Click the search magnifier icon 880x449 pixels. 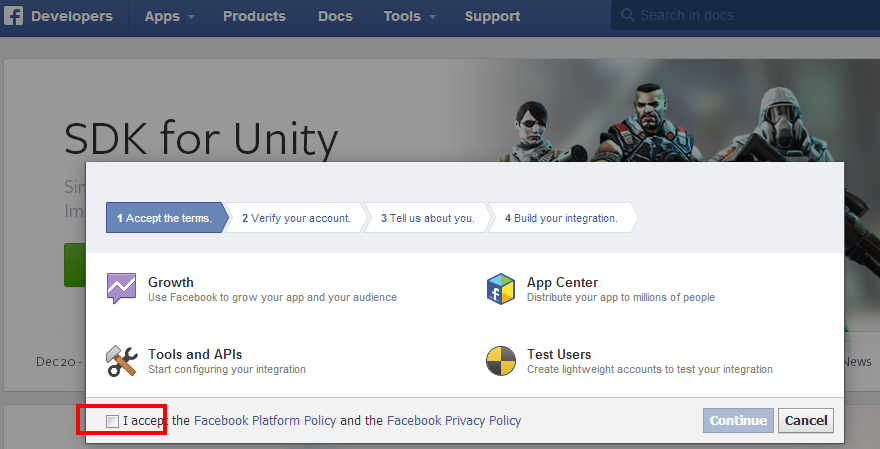pos(627,15)
